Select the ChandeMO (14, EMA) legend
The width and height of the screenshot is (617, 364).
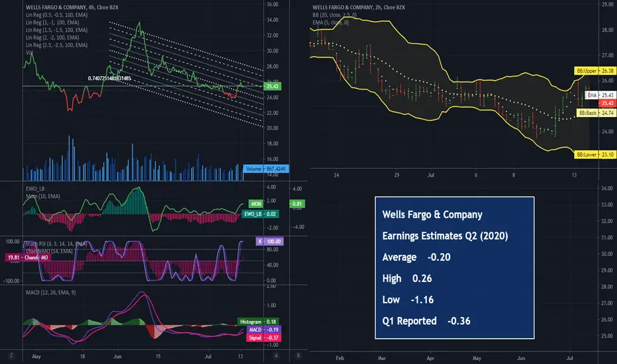(x=49, y=251)
